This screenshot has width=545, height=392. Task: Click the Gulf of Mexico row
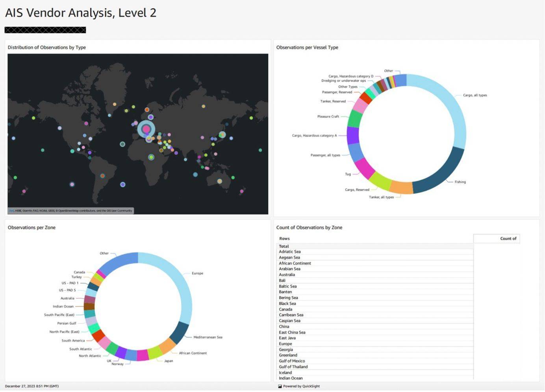point(292,361)
